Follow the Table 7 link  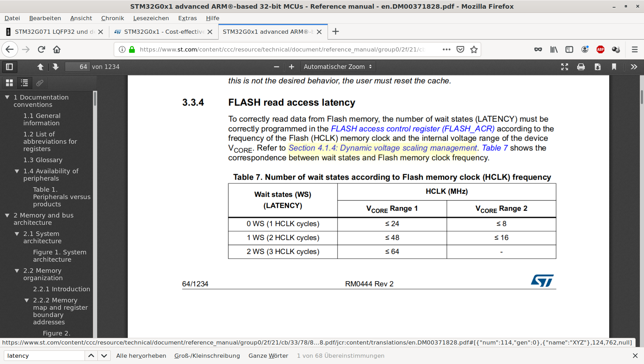tap(495, 148)
